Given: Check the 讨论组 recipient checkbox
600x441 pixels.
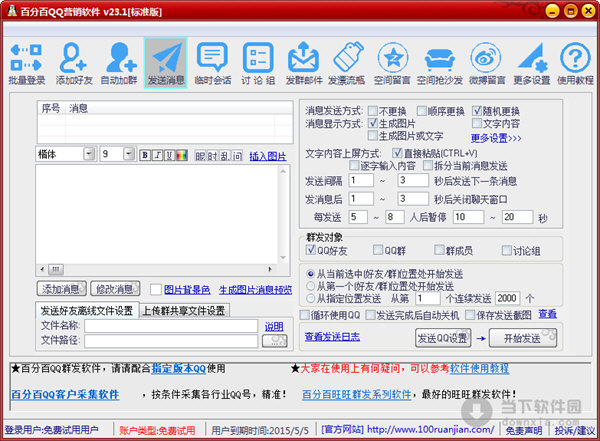Looking at the screenshot, I should tap(507, 250).
